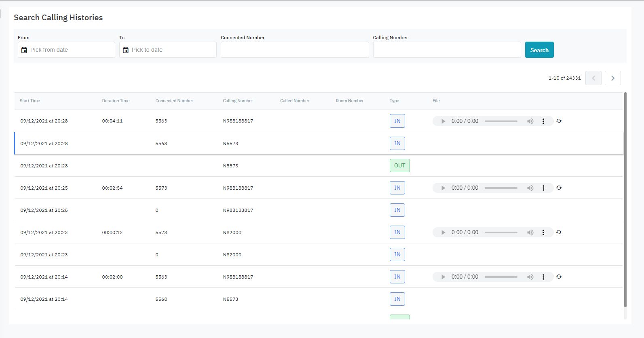This screenshot has height=338, width=644.
Task: Reload the recording file for the 00:02:00 call
Action: coord(559,277)
